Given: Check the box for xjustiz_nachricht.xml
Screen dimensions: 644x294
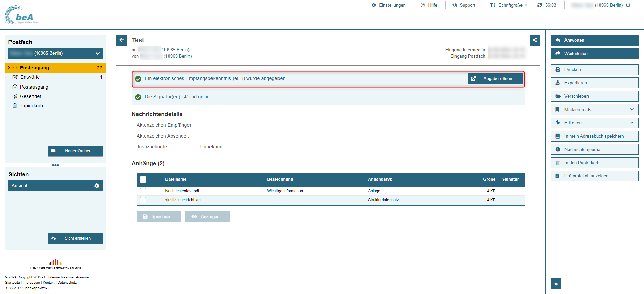Looking at the screenshot, I should coord(143,200).
